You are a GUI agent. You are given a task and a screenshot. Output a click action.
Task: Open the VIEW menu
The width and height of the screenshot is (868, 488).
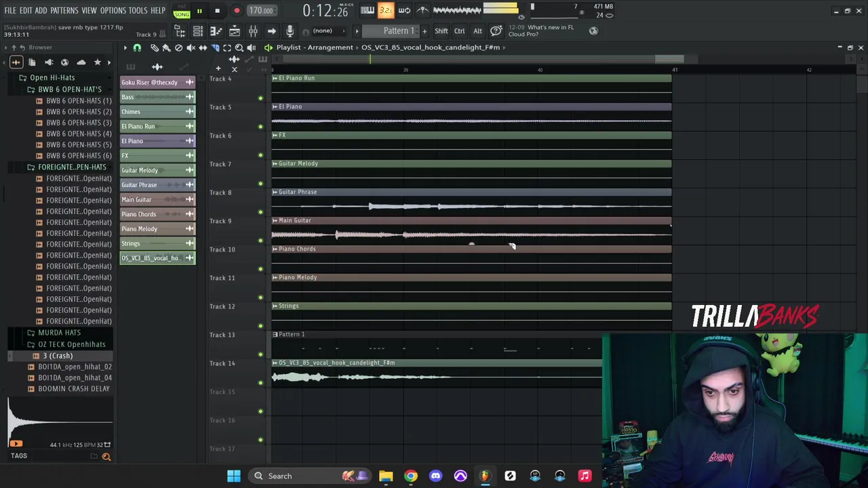tap(89, 10)
